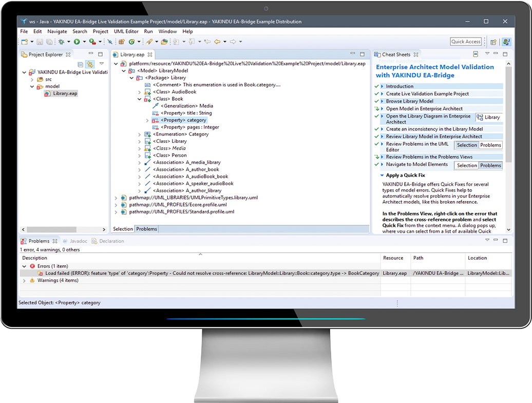Viewport: 532px width, 403px height.
Task: Click the Next Annotation toolbar icon
Action: [176, 42]
